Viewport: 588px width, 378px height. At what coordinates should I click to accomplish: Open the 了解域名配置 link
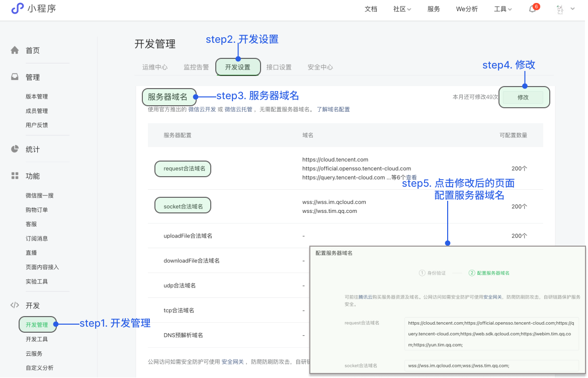click(x=333, y=109)
